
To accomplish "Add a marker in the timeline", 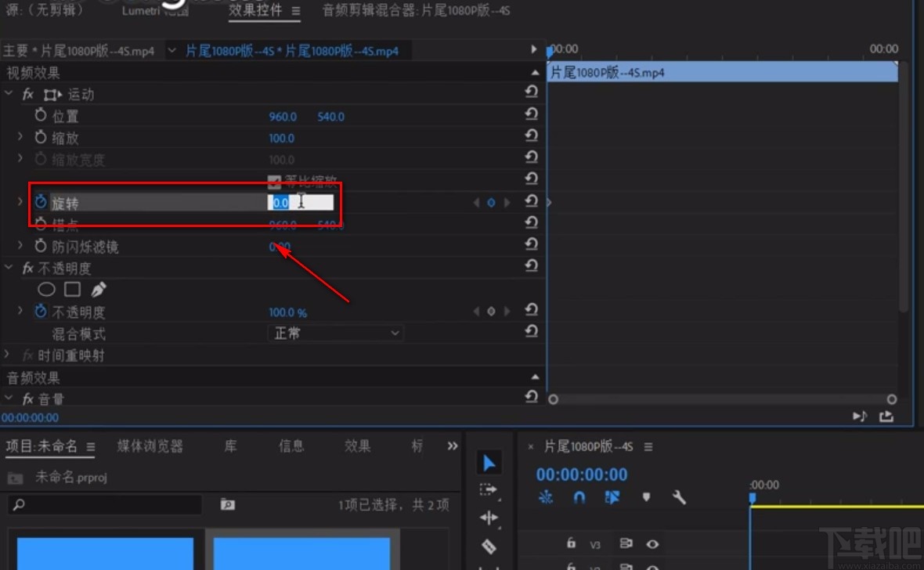I will pos(647,497).
